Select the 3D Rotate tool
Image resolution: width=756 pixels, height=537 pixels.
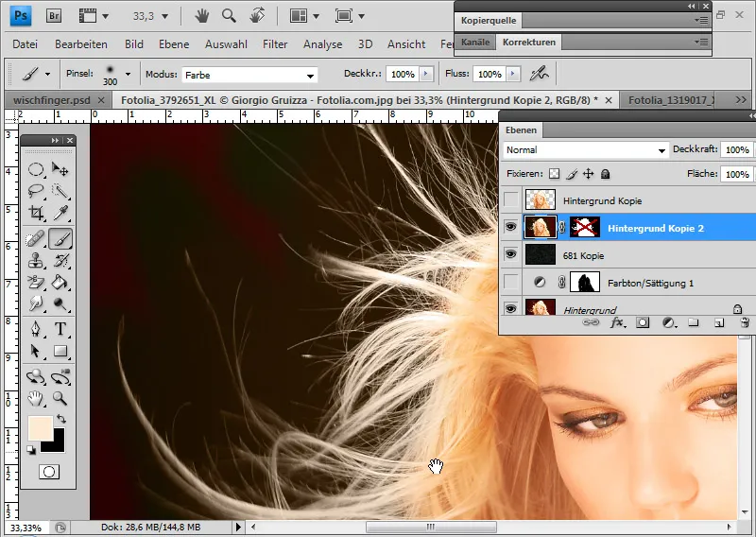tap(36, 376)
